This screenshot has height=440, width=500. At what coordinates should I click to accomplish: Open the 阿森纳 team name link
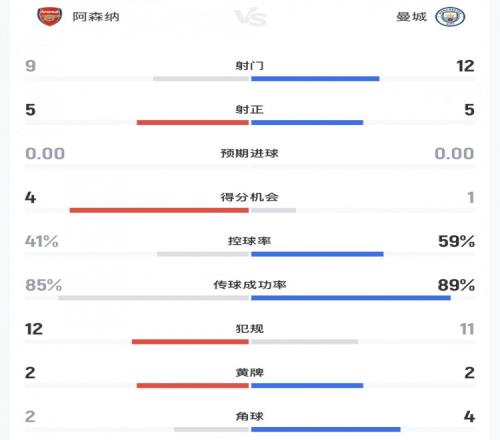(x=96, y=17)
